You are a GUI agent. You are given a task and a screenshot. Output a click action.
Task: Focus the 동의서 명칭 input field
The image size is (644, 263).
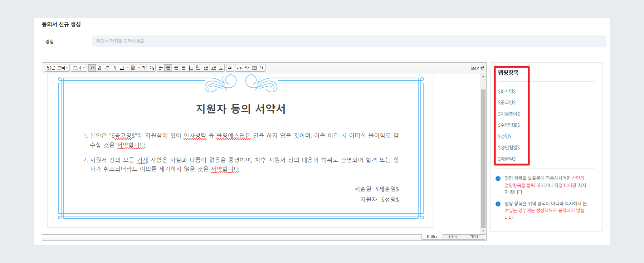349,41
